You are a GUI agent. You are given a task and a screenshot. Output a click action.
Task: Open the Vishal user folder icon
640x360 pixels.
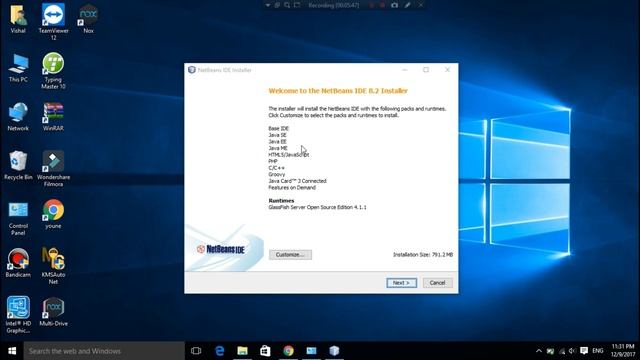[18, 19]
